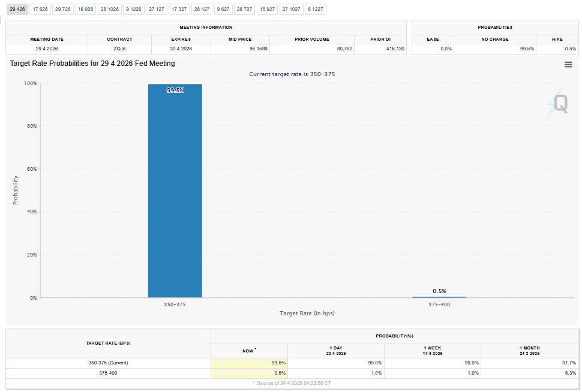This screenshot has height=392, width=582.
Task: Select the 8 1227 meeting tab
Action: click(315, 10)
